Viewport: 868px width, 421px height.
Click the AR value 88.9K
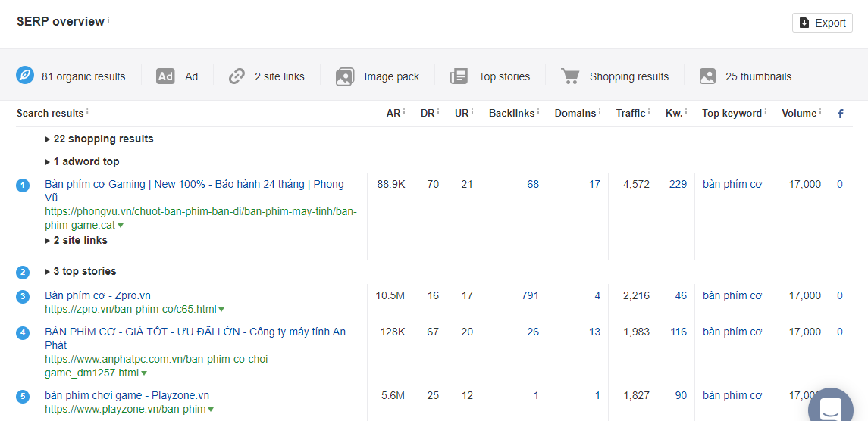(391, 184)
